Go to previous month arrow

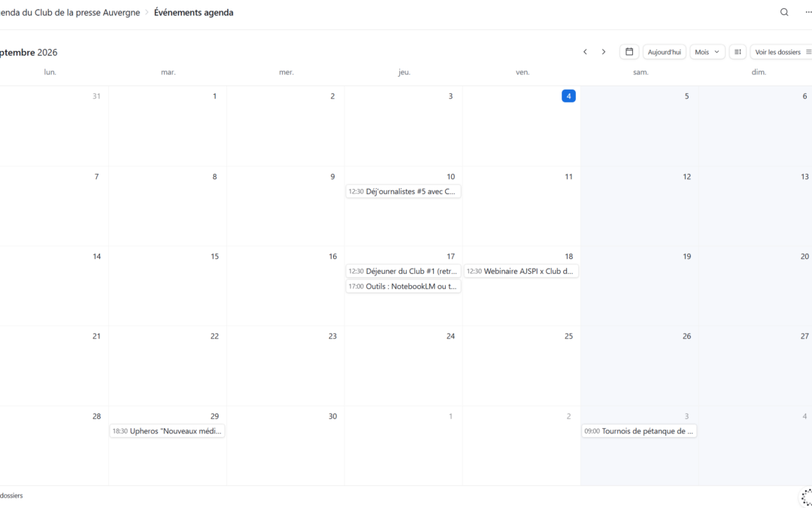[x=585, y=52]
